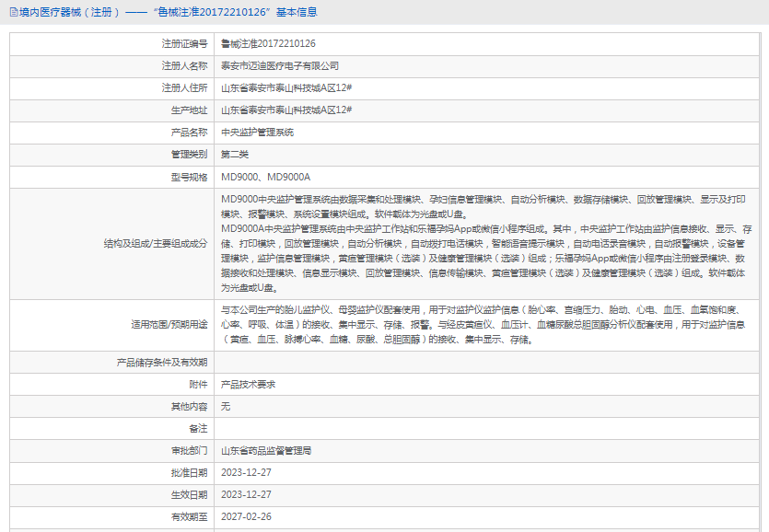The width and height of the screenshot is (769, 532).
Task: Click the 注册人名称 label
Action: tap(185, 65)
